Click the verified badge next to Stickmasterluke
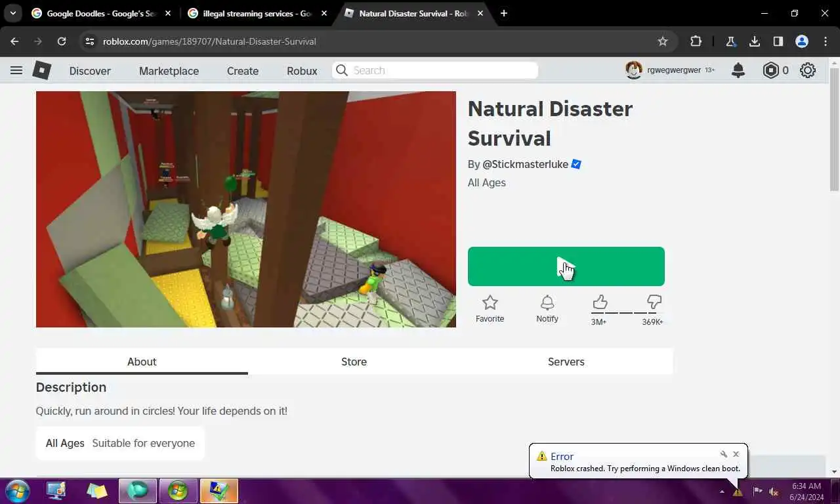The height and width of the screenshot is (504, 840). [x=576, y=164]
